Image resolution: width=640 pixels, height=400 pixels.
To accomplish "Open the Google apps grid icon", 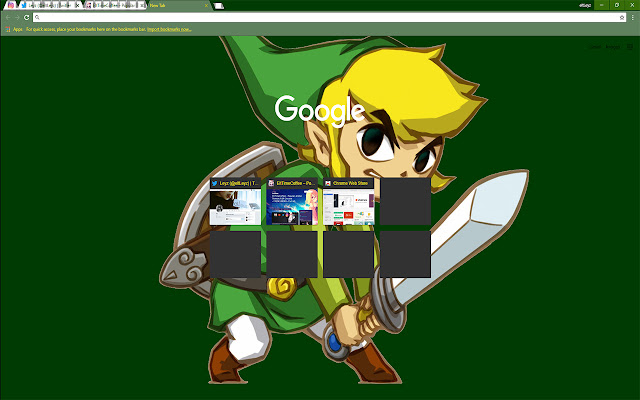I will click(x=630, y=47).
